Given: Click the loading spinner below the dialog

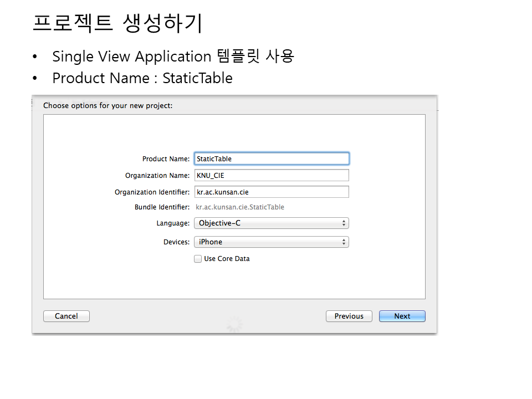Looking at the screenshot, I should (234, 324).
